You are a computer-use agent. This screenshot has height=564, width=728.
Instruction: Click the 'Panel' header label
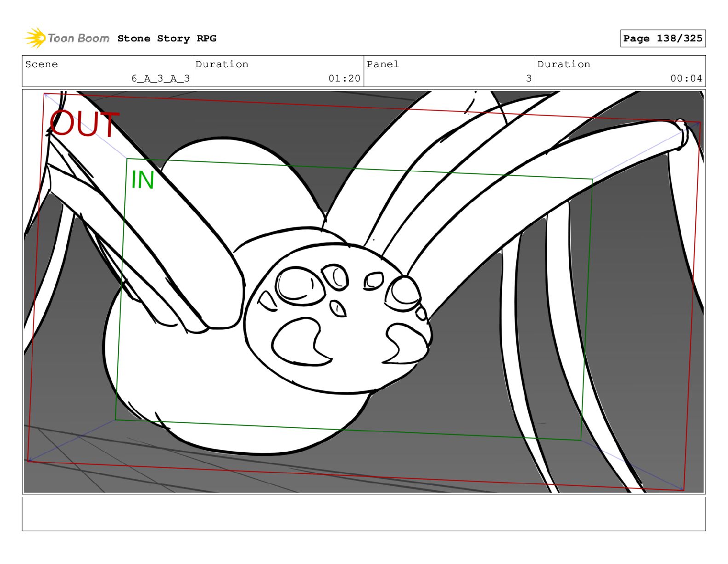(x=382, y=64)
